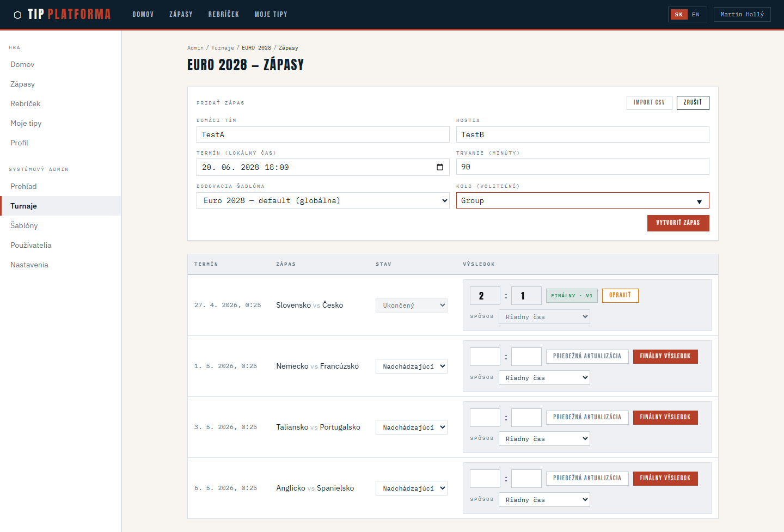
Task: Open the Spôsob dropdown for Anglicko vs Spanielsko
Action: 544,500
